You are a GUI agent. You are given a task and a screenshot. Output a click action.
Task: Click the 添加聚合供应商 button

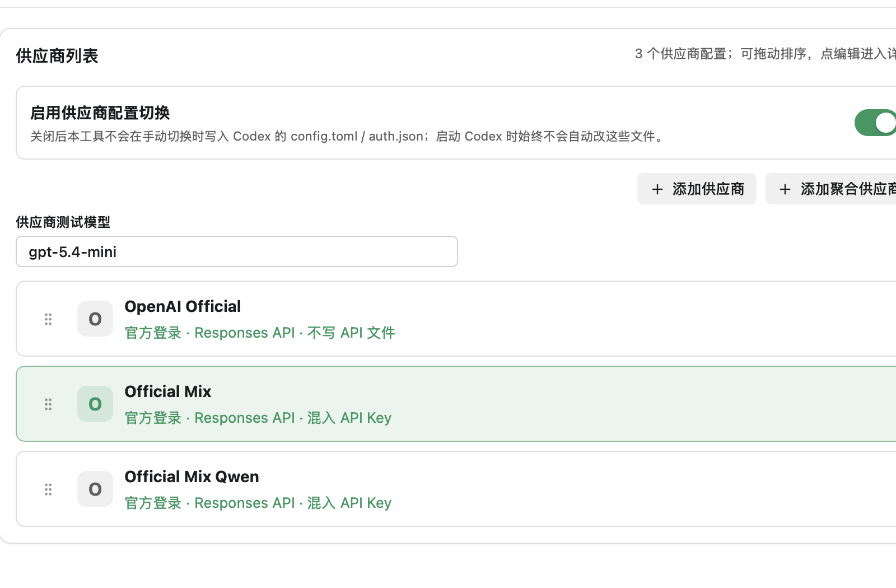(x=832, y=189)
